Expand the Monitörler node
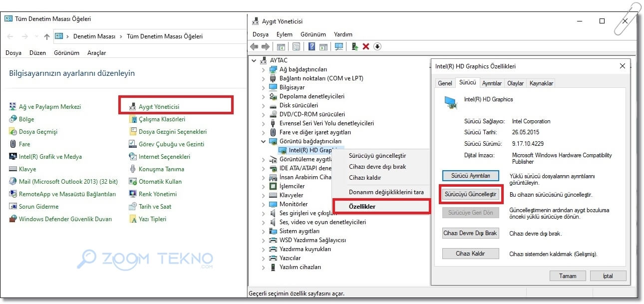The height and width of the screenshot is (304, 644). click(264, 204)
